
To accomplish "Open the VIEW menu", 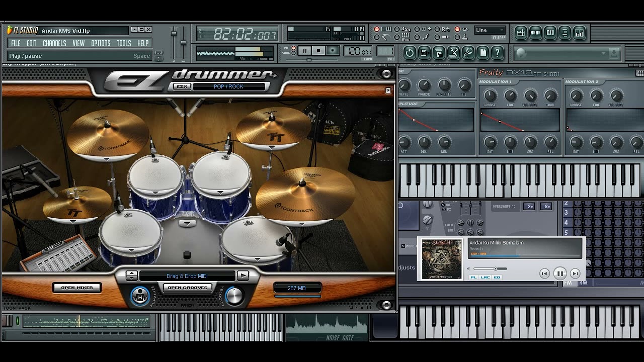I will (x=78, y=43).
